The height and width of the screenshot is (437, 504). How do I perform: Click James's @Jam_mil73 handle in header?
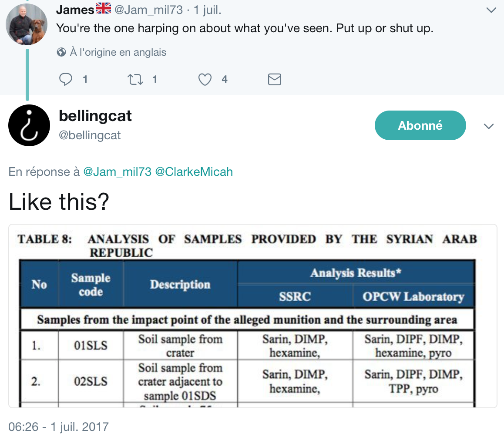148,10
